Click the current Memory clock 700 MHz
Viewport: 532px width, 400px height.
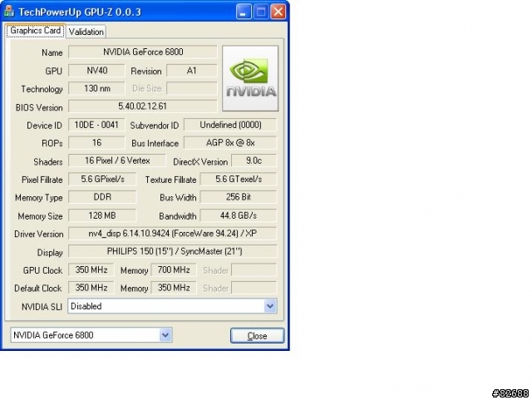pyautogui.click(x=174, y=269)
